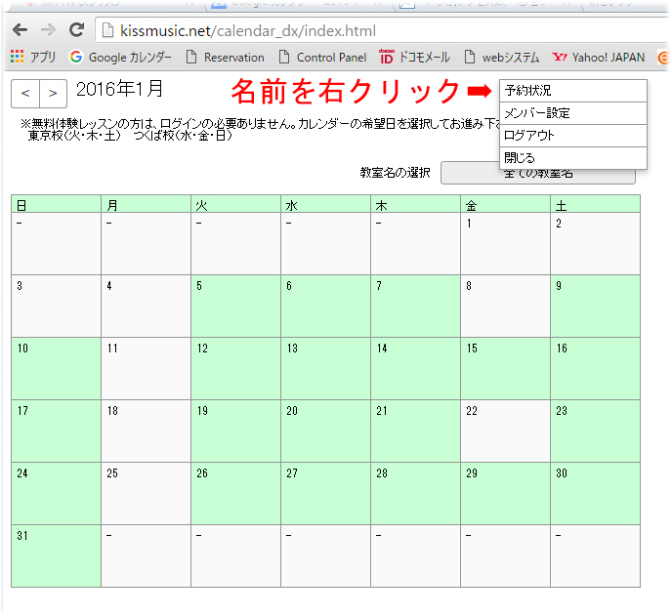
Task: Open the webシステム bookmark
Action: tap(502, 57)
